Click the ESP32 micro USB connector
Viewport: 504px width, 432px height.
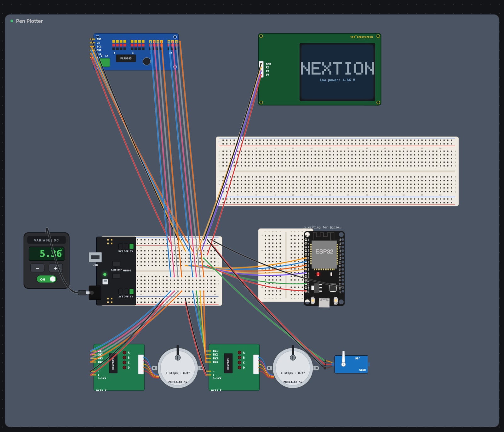[324, 303]
